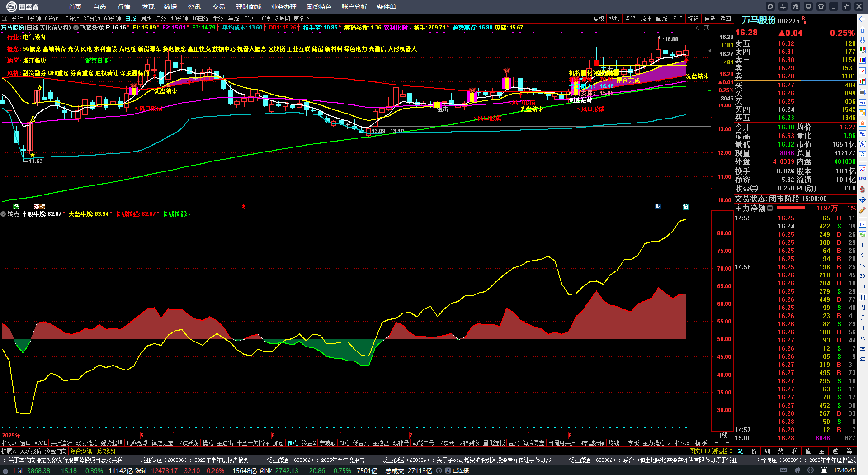Open the 交易 menu
Image resolution: width=868 pixels, height=475 pixels.
point(219,7)
